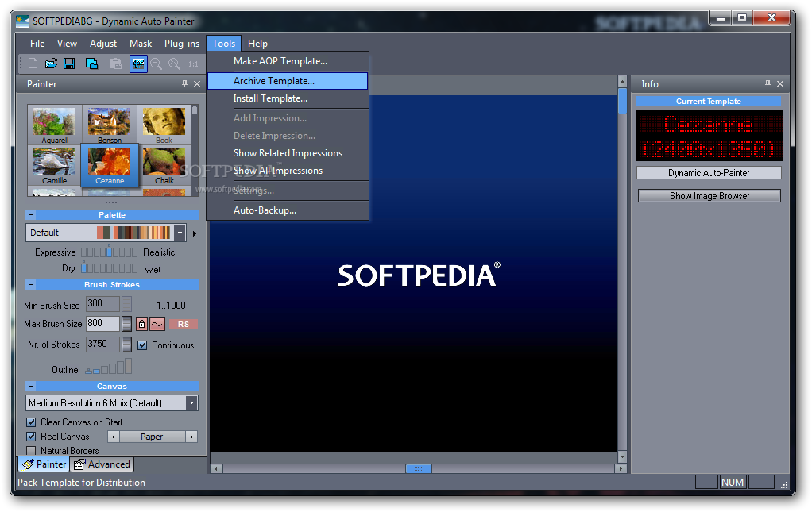Open the Help menu
Screen dimensions: 812x512
click(x=257, y=44)
